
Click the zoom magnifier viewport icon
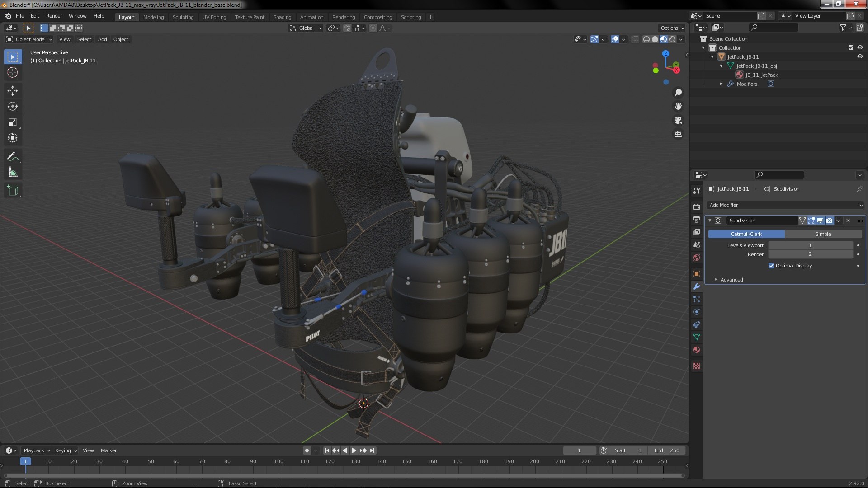(x=678, y=93)
